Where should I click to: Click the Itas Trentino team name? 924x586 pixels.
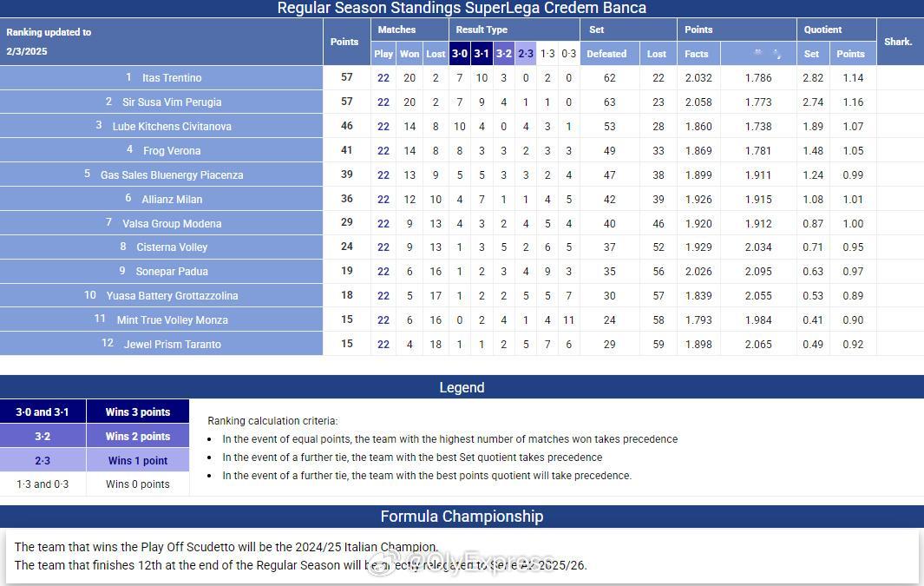coord(172,78)
